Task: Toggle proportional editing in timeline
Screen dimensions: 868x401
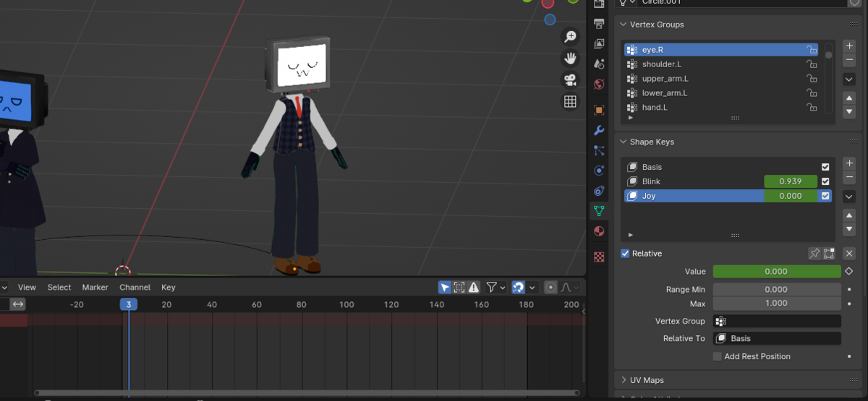Action: click(550, 288)
